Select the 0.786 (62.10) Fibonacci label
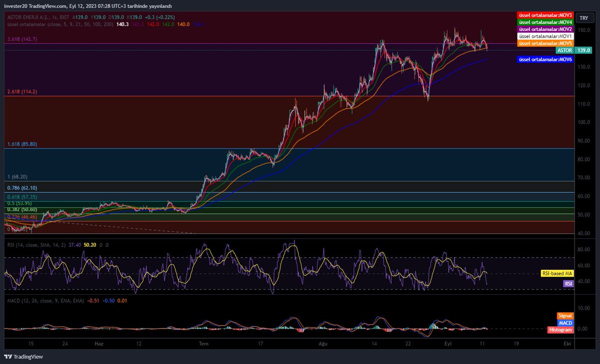600x364 pixels. coord(22,188)
